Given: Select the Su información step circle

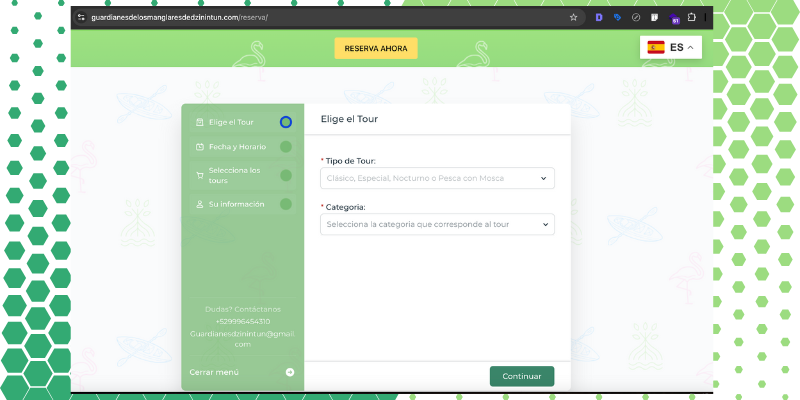Looking at the screenshot, I should coord(286,204).
